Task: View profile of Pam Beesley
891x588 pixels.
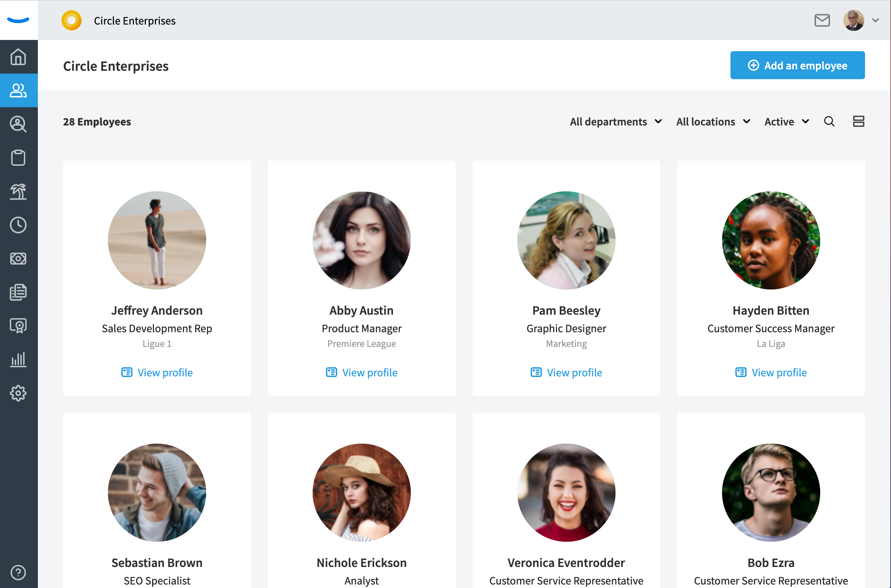Action: [566, 372]
